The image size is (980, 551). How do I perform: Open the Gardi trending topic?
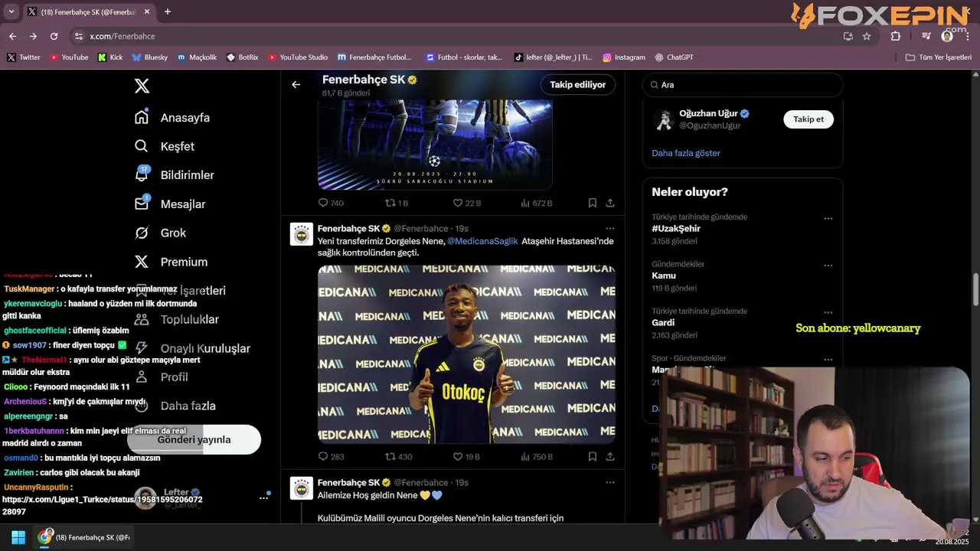[x=663, y=323]
